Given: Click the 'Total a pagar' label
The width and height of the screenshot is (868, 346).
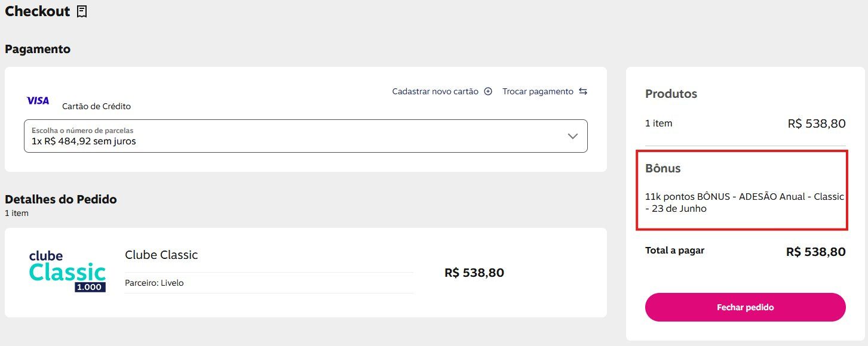Looking at the screenshot, I should pos(674,251).
